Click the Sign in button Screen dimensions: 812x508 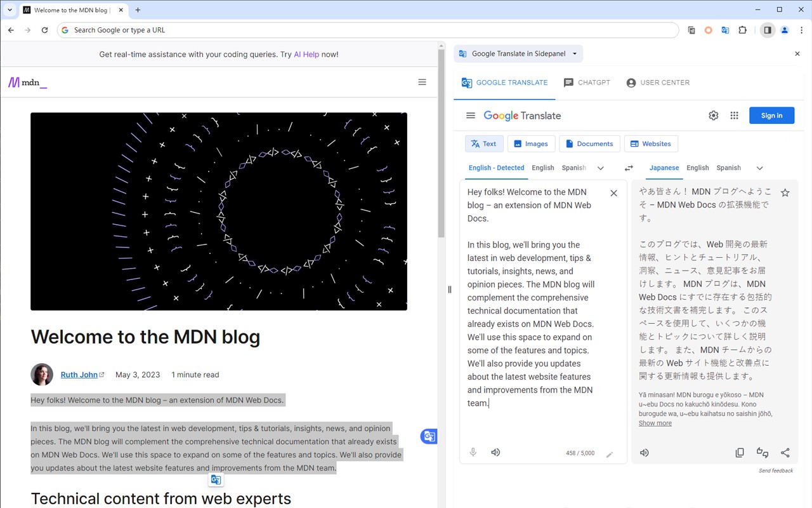click(771, 116)
